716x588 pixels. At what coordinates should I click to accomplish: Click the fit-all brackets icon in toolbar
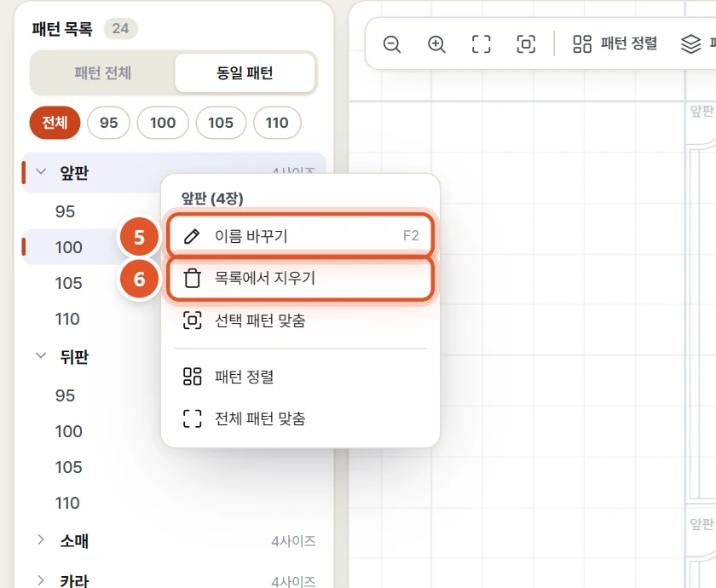point(481,44)
